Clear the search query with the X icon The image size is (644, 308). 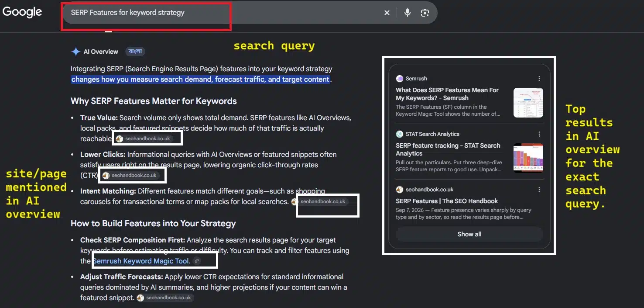coord(387,13)
